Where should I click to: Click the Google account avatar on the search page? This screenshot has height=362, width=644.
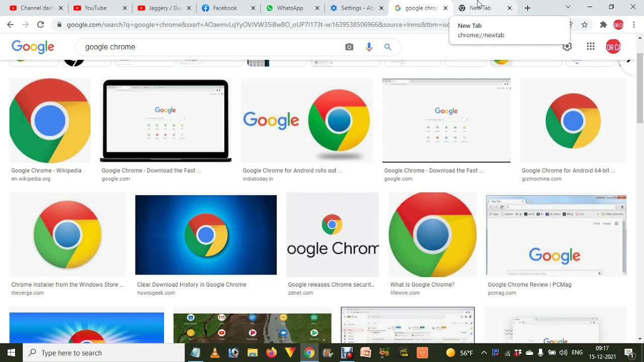tap(613, 47)
